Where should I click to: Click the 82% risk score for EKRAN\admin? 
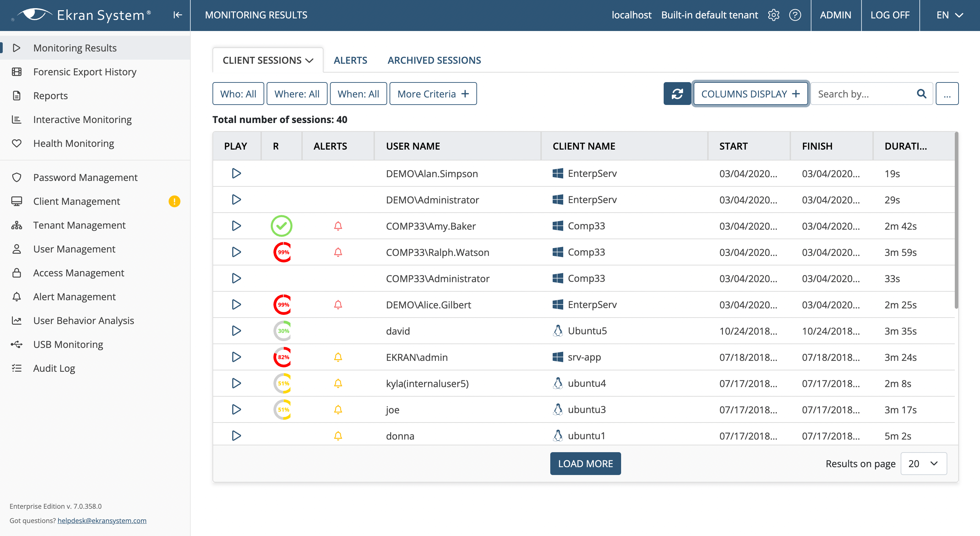click(282, 357)
